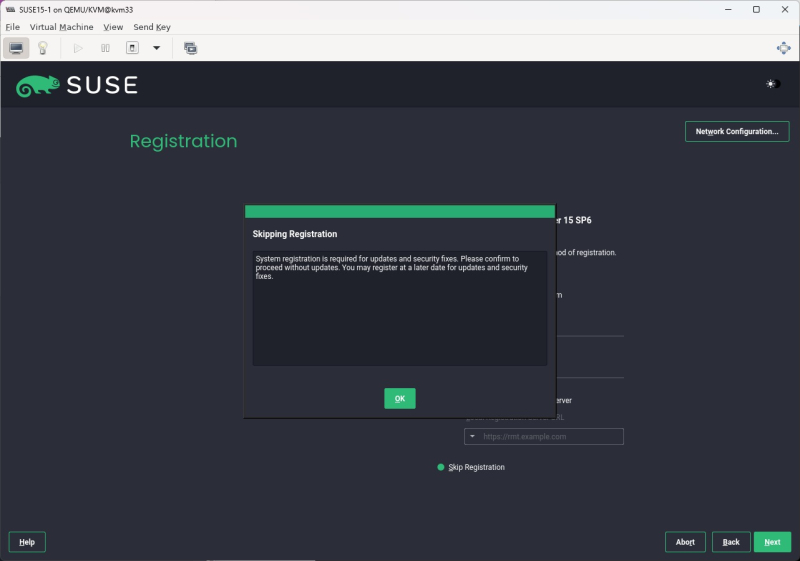Toggle dark/light theme icon in SUSE header
The height and width of the screenshot is (561, 800).
click(x=773, y=84)
